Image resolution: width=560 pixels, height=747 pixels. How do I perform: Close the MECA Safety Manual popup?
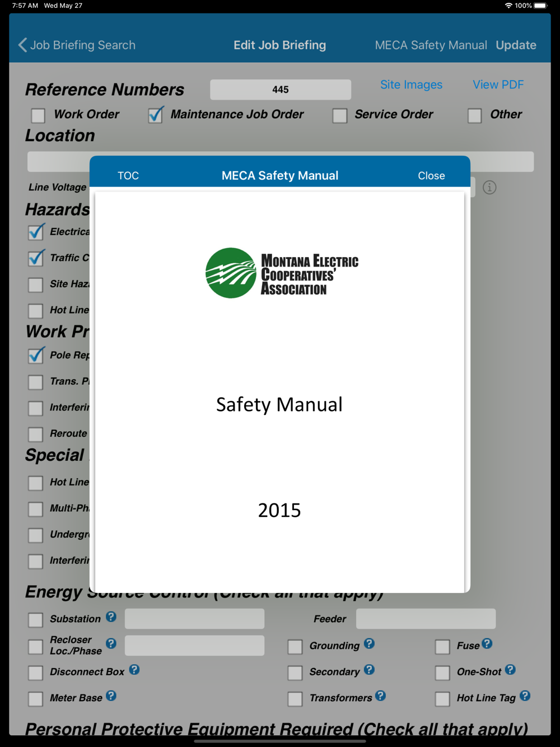431,175
